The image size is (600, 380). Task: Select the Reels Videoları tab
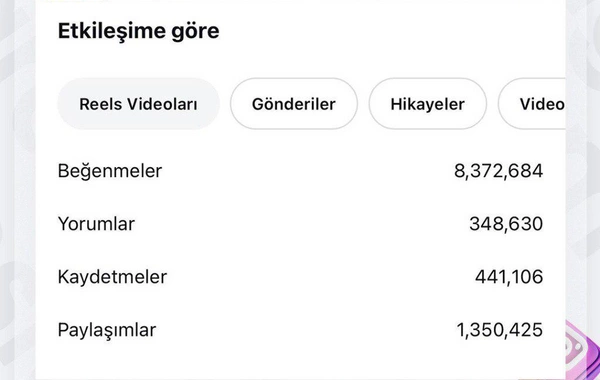(139, 104)
